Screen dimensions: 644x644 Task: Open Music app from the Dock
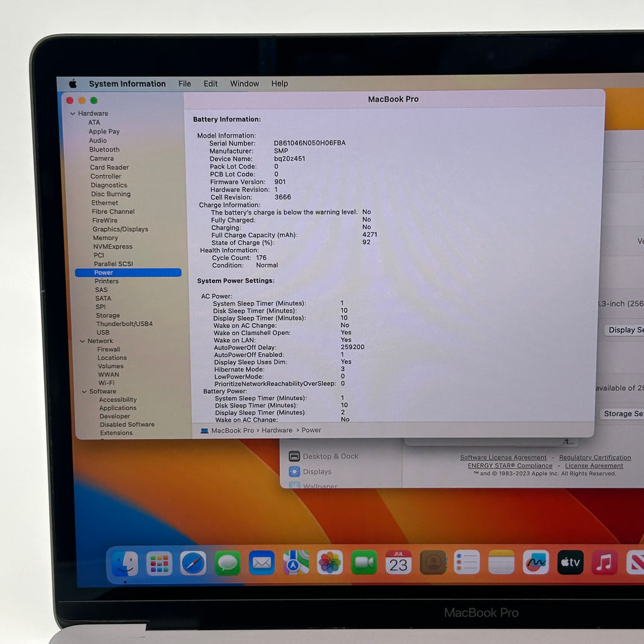[x=604, y=562]
